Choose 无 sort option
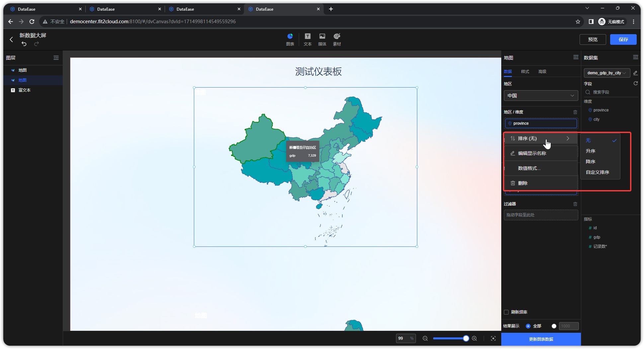This screenshot has height=349, width=644. click(x=600, y=140)
